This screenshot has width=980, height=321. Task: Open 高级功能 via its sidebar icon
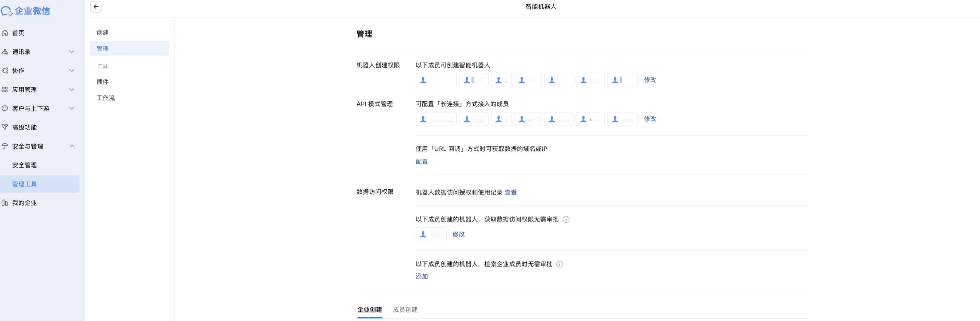click(x=5, y=127)
